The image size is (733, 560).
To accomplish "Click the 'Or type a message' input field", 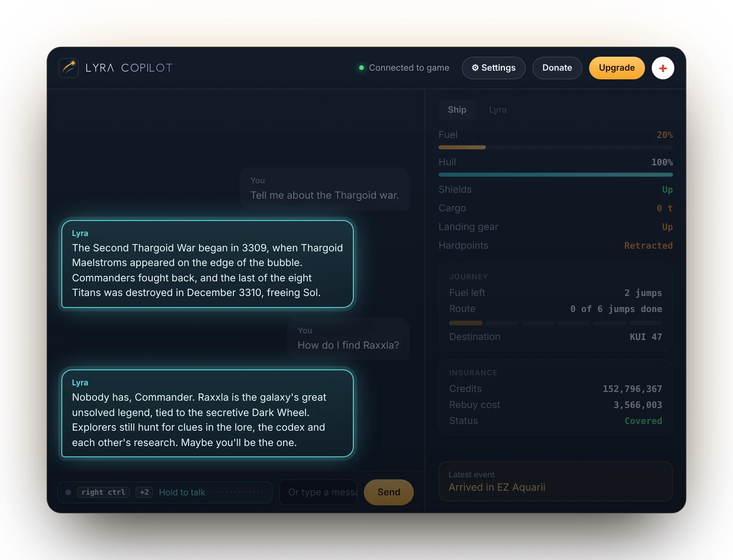I will [x=318, y=492].
